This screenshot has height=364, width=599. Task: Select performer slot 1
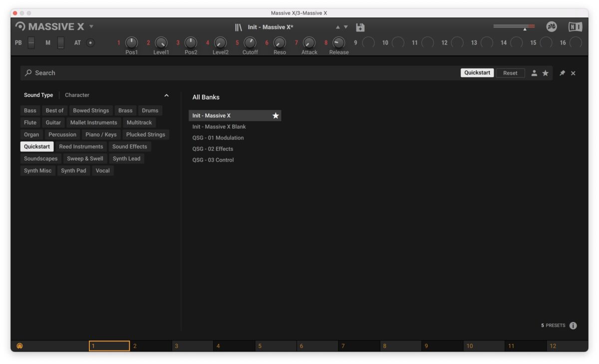pos(109,346)
